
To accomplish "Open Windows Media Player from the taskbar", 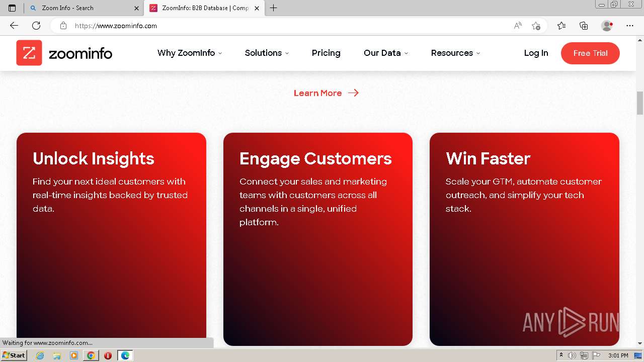I will point(74,355).
